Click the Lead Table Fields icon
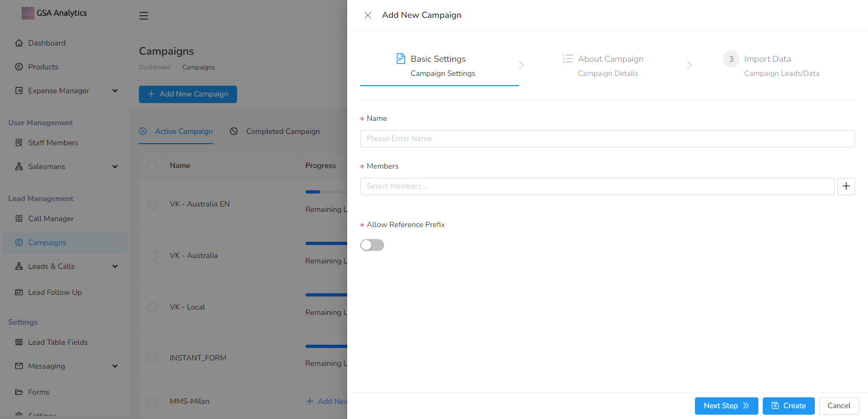This screenshot has height=419, width=868. [19, 342]
